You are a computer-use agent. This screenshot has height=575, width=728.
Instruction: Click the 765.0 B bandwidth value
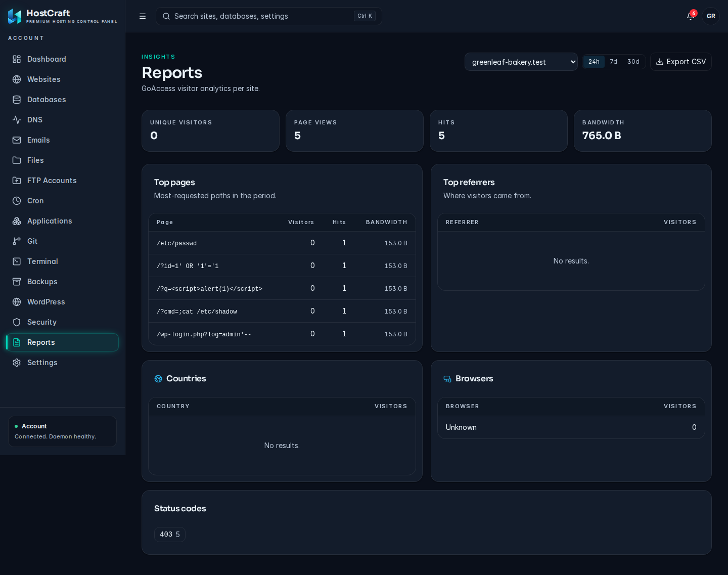[x=602, y=136]
